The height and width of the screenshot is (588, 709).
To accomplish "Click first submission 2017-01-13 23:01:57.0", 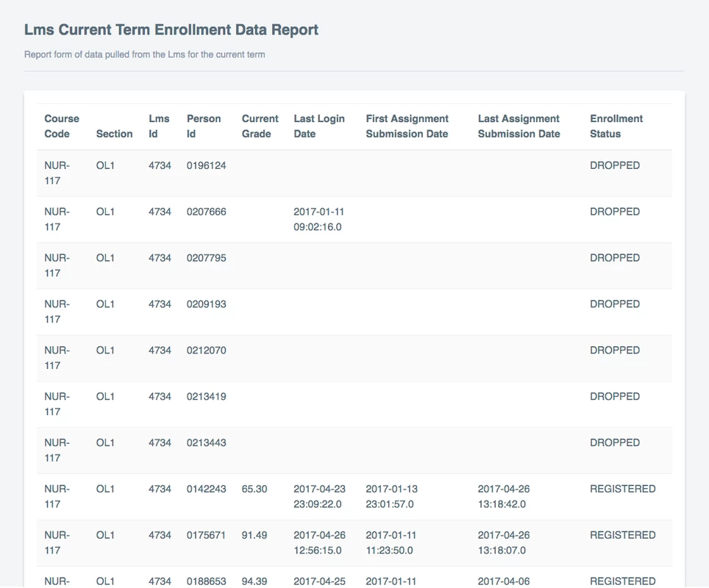I will pos(391,497).
